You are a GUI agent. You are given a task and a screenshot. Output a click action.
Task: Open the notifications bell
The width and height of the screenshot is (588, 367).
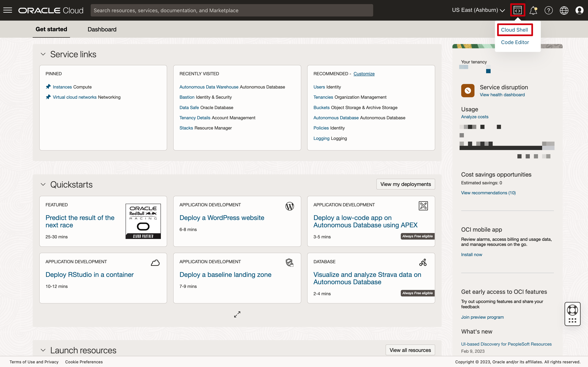(533, 10)
